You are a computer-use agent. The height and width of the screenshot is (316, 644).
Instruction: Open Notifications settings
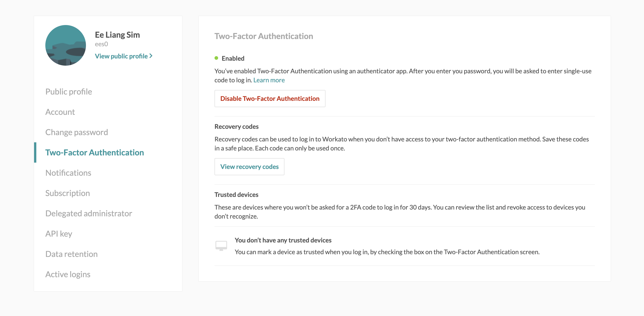point(68,173)
